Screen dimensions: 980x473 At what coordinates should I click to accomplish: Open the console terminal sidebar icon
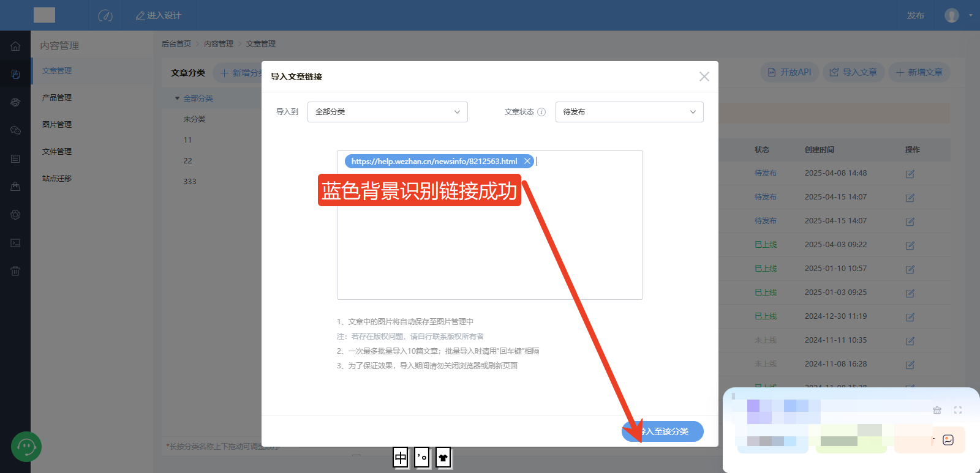click(x=15, y=243)
